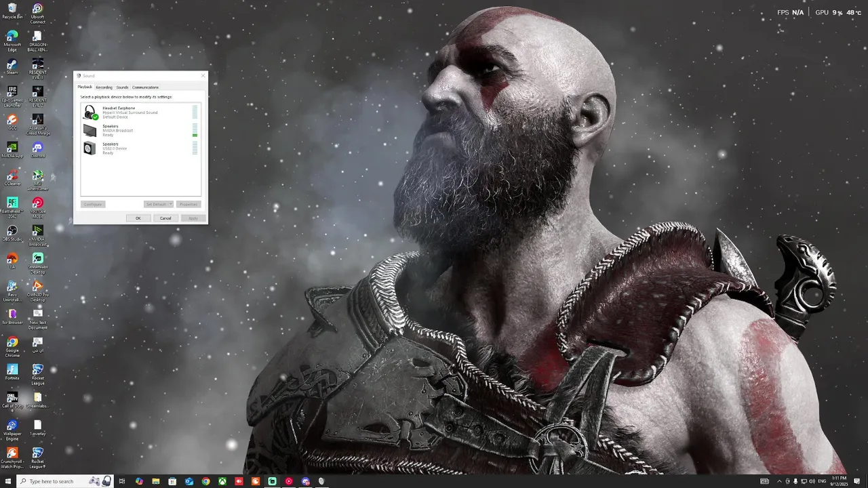868x488 pixels.
Task: Show hidden system tray icons
Action: pos(778,481)
